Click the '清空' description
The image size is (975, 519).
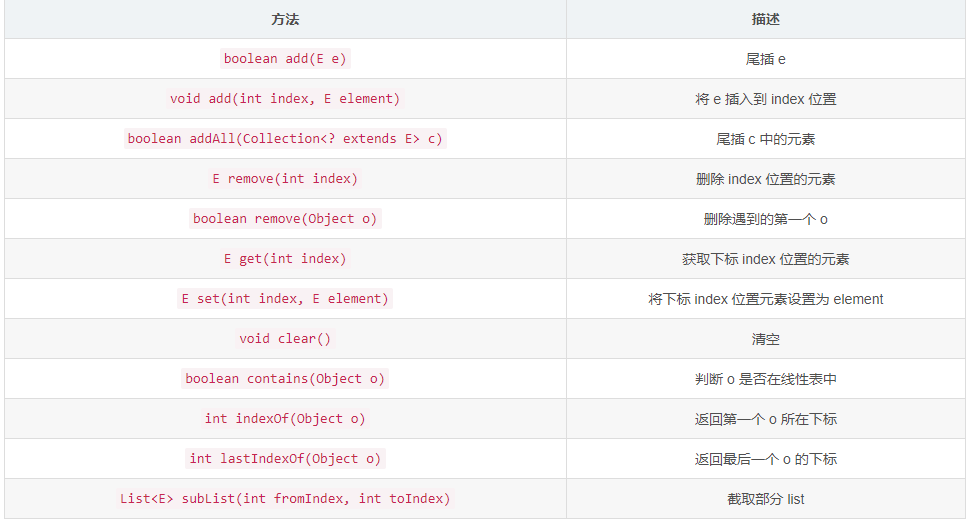(765, 339)
